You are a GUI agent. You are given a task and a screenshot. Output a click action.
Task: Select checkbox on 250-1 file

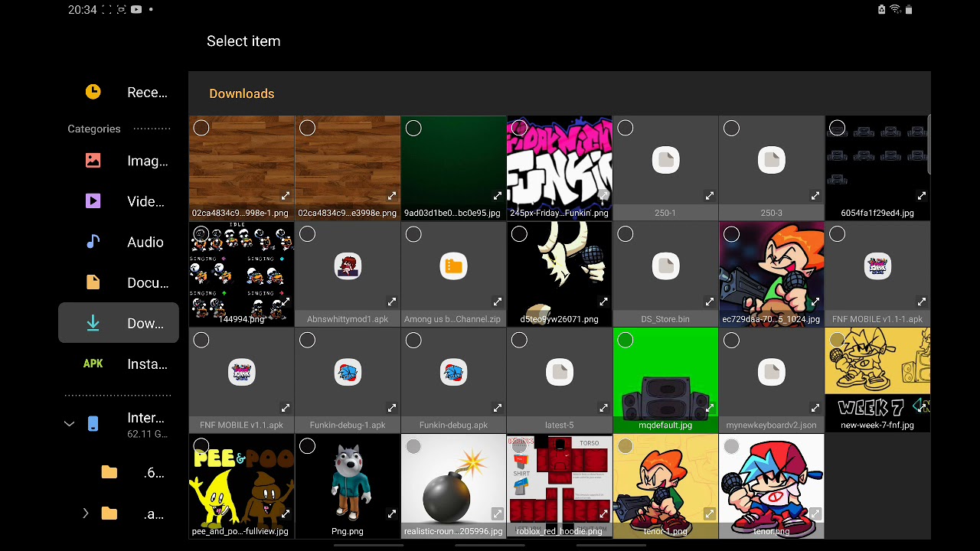click(626, 128)
